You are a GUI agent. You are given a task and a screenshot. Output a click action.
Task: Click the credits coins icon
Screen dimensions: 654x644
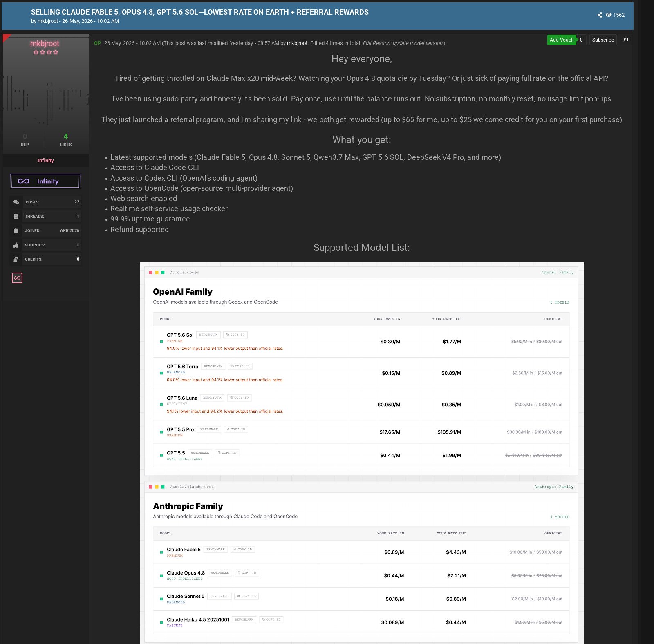16,259
